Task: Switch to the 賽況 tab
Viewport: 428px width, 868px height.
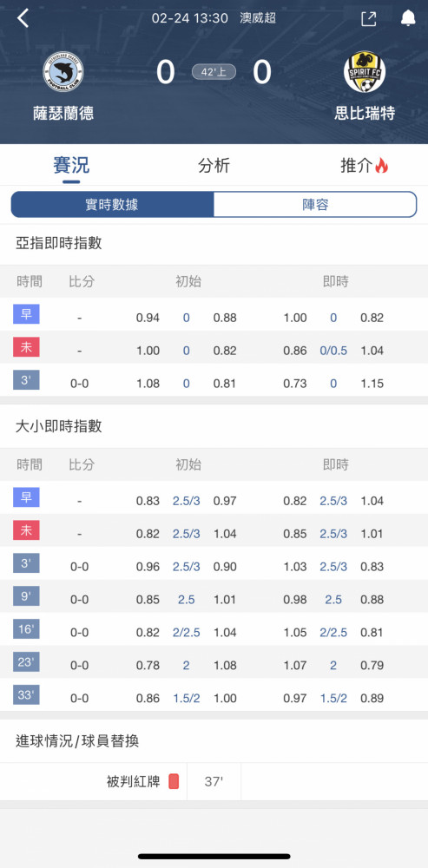Action: point(71,165)
